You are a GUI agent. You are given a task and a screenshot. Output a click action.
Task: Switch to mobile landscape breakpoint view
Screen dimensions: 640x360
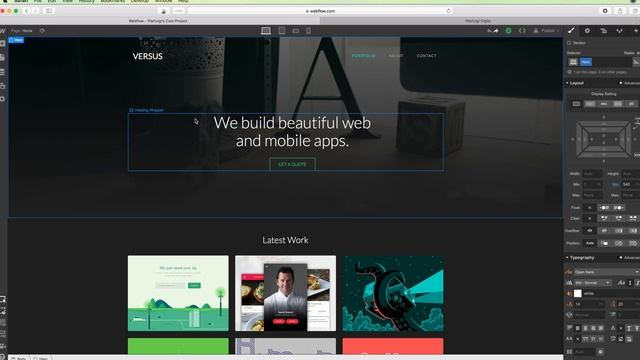[296, 31]
